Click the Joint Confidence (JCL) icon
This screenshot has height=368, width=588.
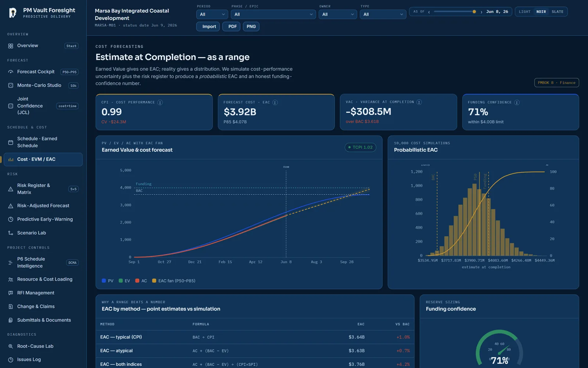point(11,106)
